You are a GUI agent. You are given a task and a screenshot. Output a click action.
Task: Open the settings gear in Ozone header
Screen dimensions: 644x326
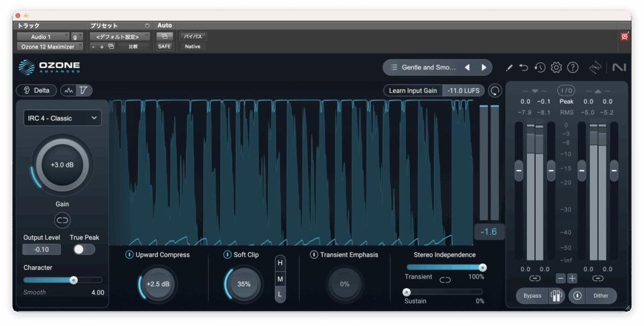coord(556,67)
